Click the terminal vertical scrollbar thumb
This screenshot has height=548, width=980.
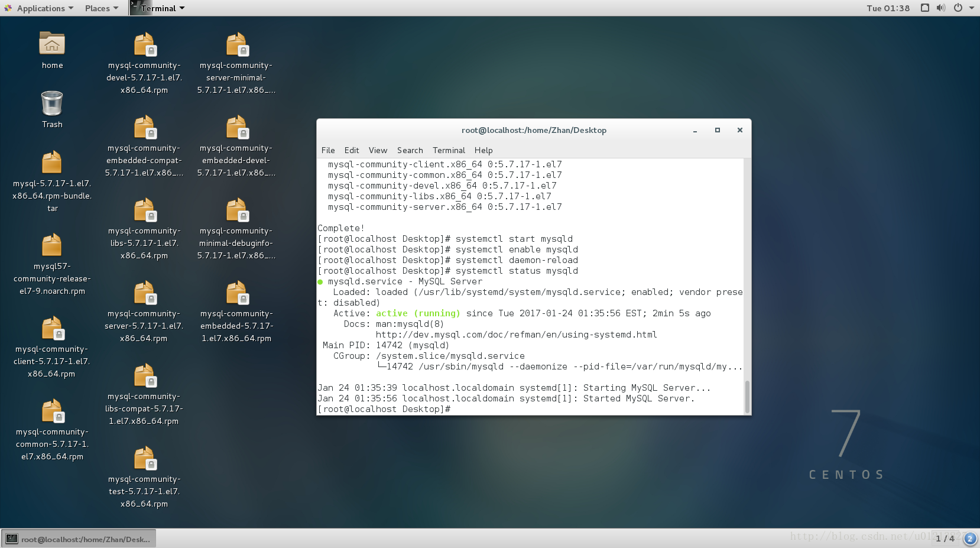coord(747,397)
